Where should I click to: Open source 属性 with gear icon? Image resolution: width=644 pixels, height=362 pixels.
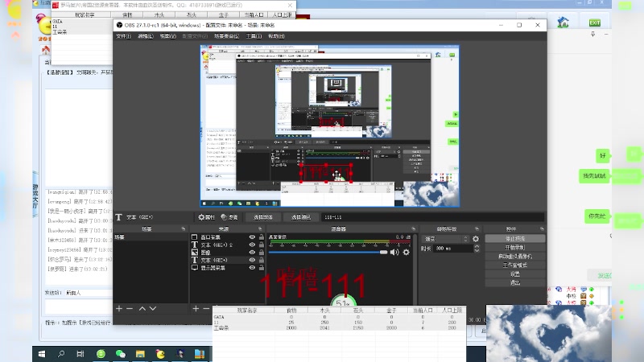207,217
